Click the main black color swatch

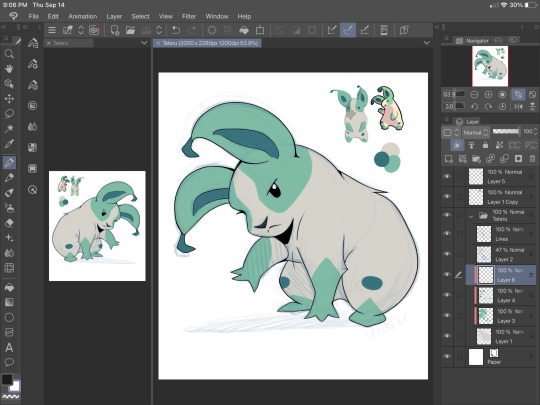pyautogui.click(x=7, y=380)
